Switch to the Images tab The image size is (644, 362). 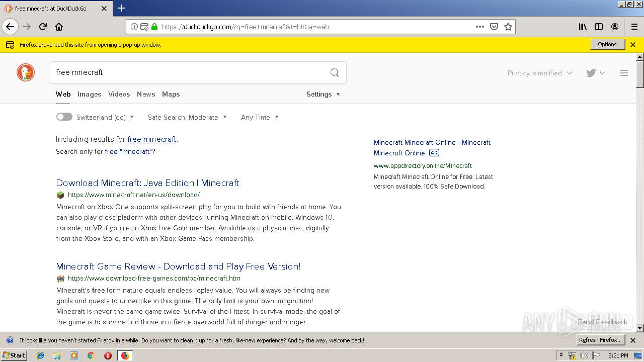point(89,94)
